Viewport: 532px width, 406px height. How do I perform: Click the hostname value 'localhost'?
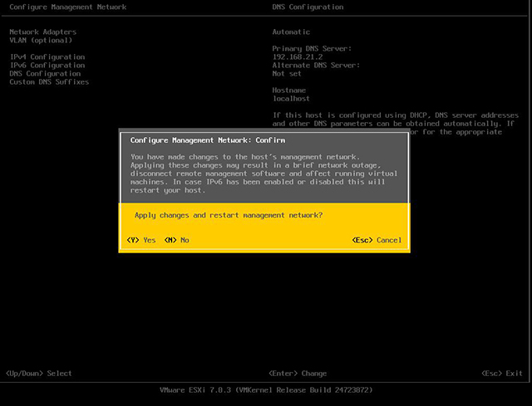coord(291,99)
